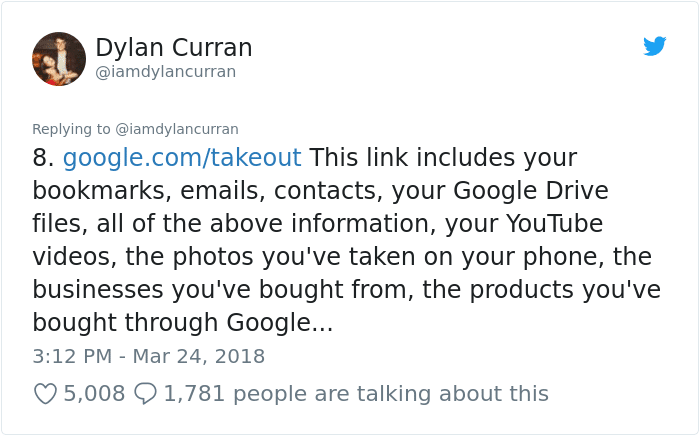This screenshot has height=436, width=700.
Task: Open Dylan Curran's profile avatar
Action: [59, 59]
